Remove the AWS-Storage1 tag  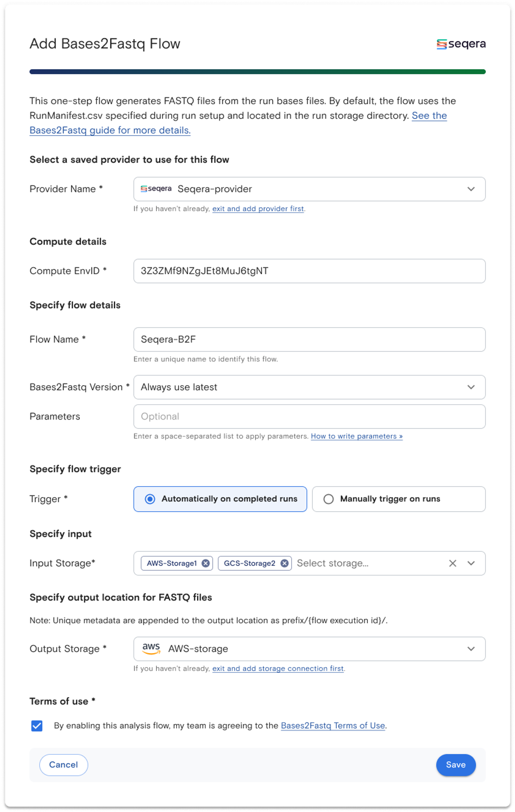point(205,563)
